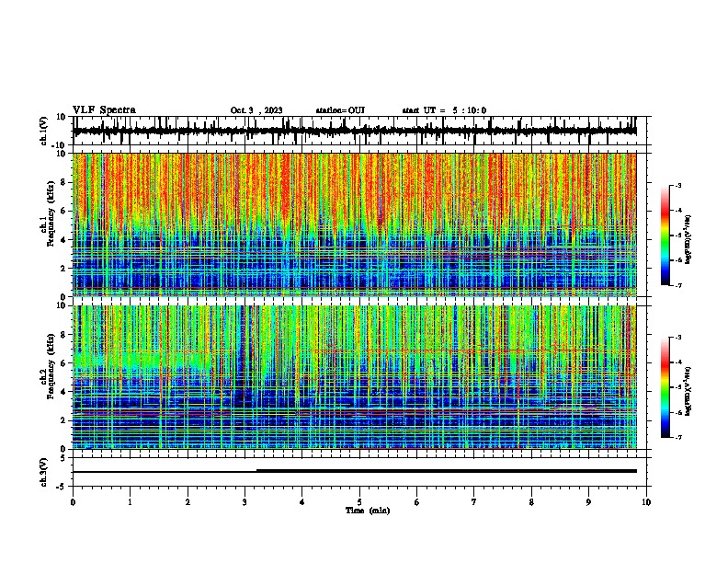Click time axis tick label "9"
The image size is (728, 563).
[x=588, y=502]
